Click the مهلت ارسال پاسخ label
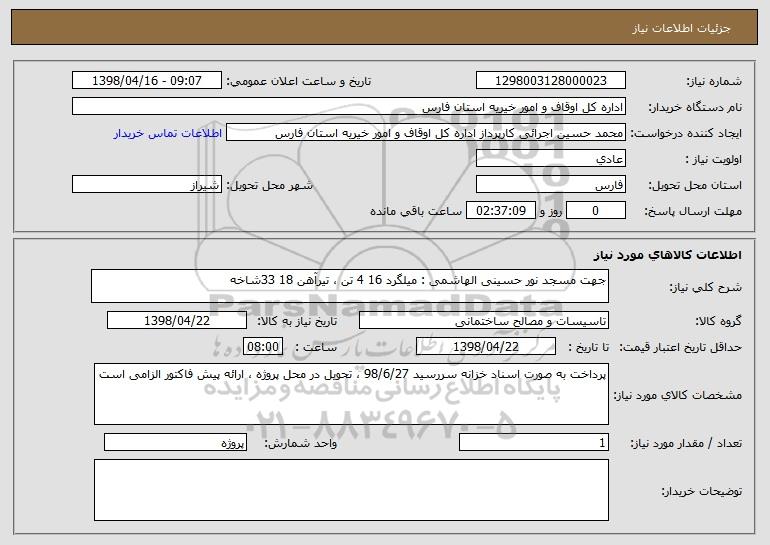Screen dimensions: 770x545 693,211
